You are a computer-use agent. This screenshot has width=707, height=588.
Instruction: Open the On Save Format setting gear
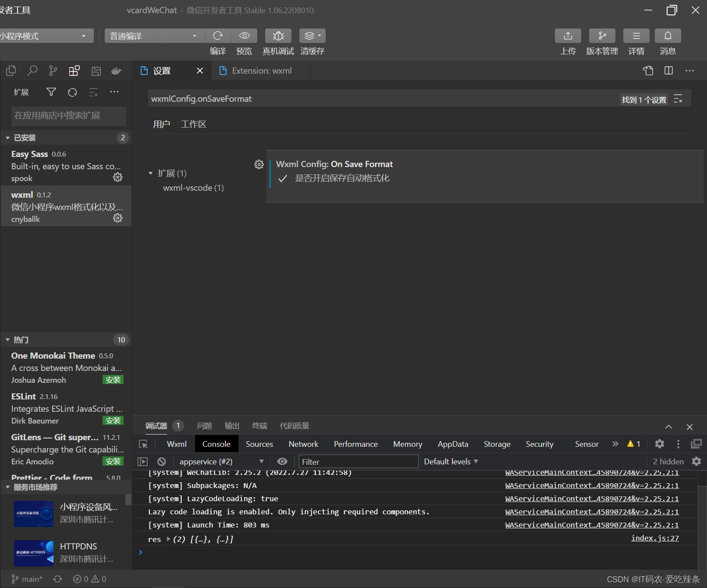tap(259, 164)
